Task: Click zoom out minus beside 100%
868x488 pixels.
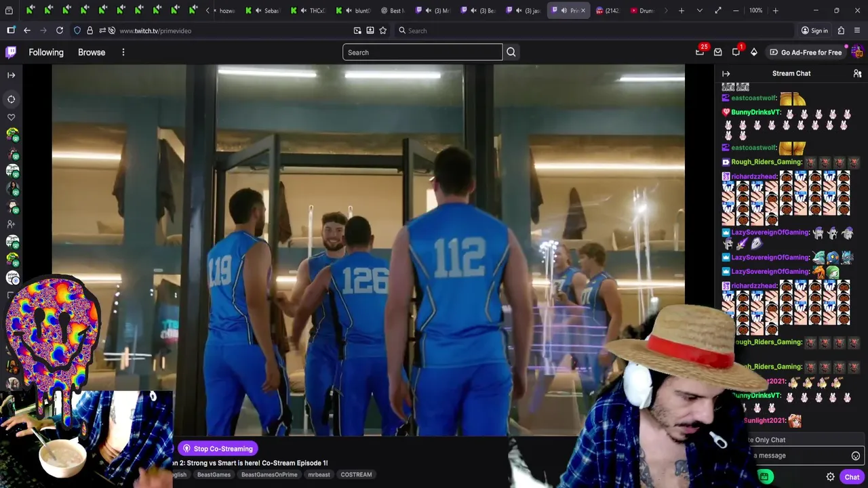Action: [736, 11]
